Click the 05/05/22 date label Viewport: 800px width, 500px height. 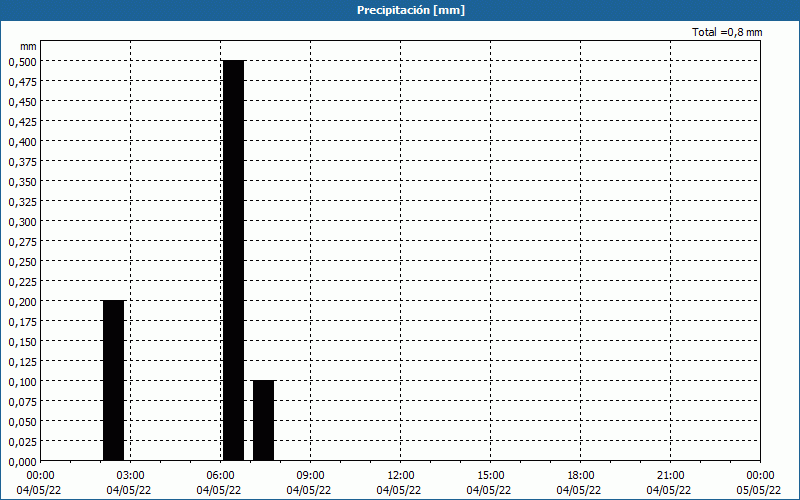[759, 490]
